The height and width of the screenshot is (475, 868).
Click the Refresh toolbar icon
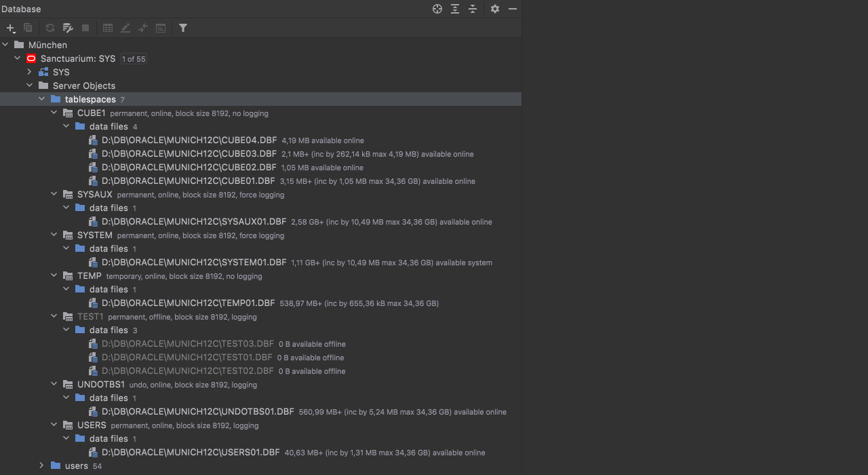(x=50, y=28)
